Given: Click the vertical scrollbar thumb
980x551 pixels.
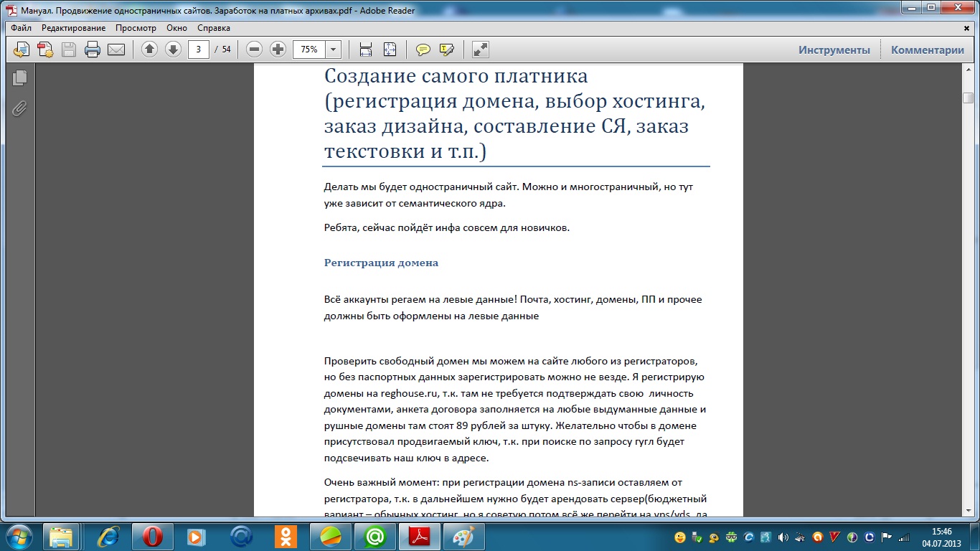Looking at the screenshot, I should (x=968, y=98).
